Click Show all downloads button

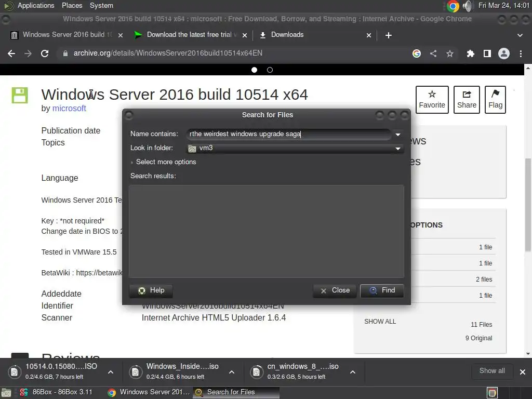[492, 371]
